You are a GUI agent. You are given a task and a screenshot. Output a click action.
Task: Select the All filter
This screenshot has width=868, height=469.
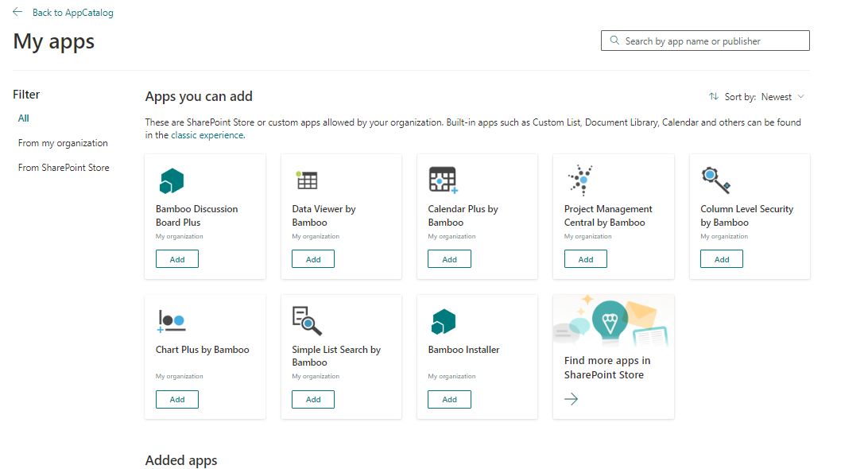23,118
